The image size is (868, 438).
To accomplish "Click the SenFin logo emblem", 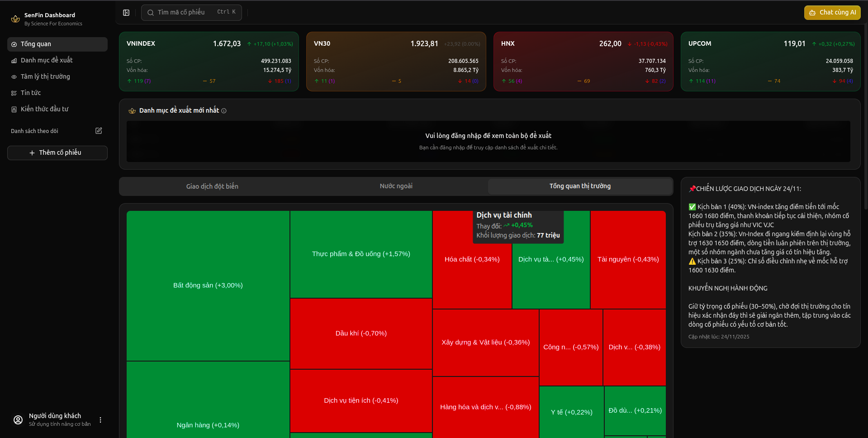I will coord(15,19).
